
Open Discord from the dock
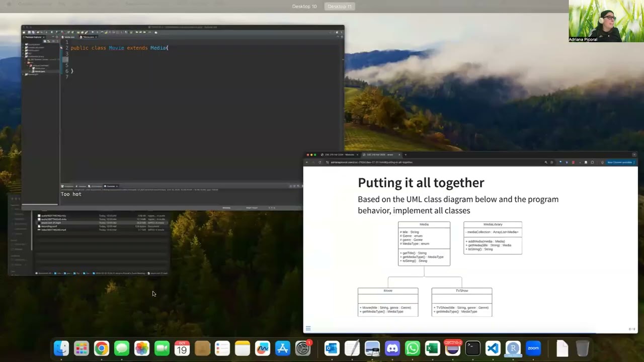click(x=392, y=348)
